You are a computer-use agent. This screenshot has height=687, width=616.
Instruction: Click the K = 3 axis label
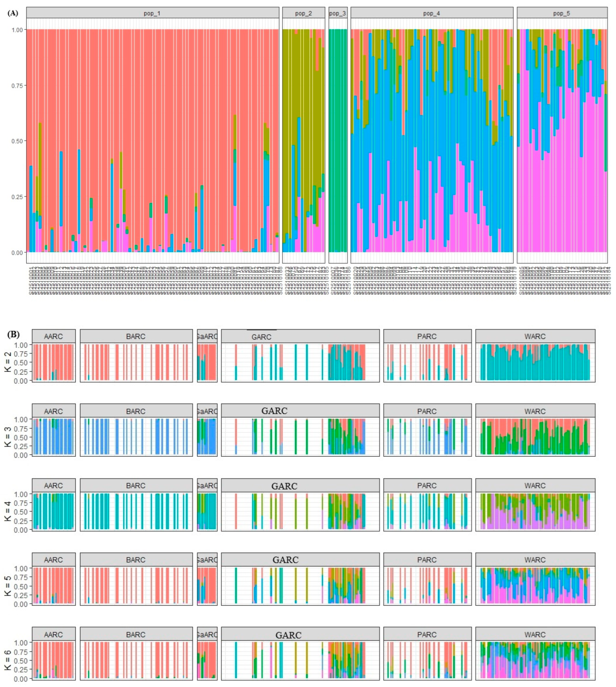pyautogui.click(x=8, y=437)
